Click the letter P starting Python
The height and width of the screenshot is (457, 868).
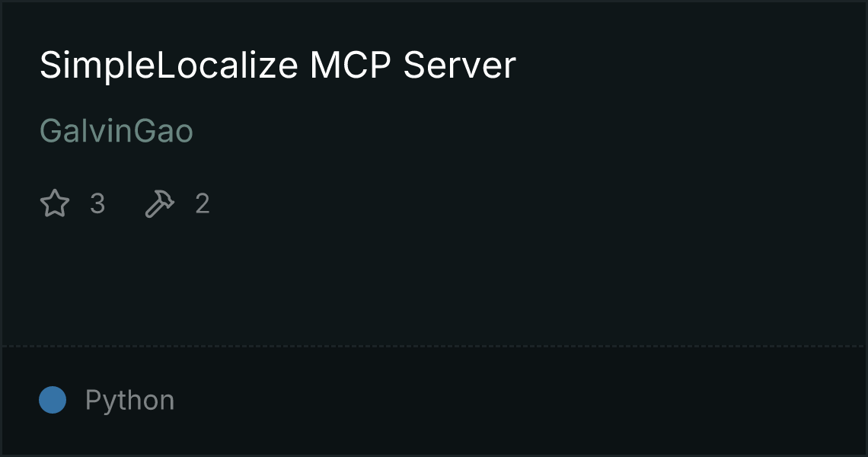94,399
